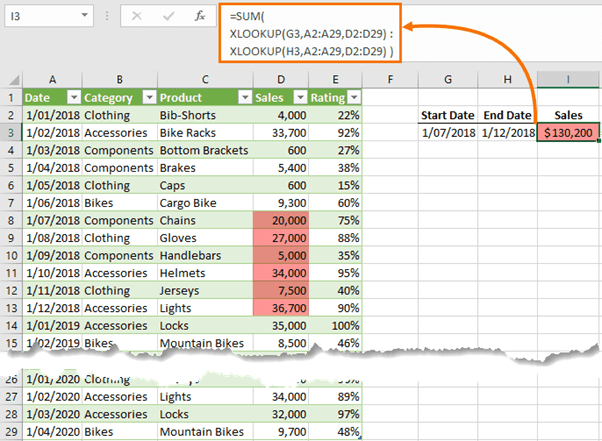Image resolution: width=602 pixels, height=441 pixels.
Task: Select the end date cell 1/12/2018 in column H
Action: [507, 133]
